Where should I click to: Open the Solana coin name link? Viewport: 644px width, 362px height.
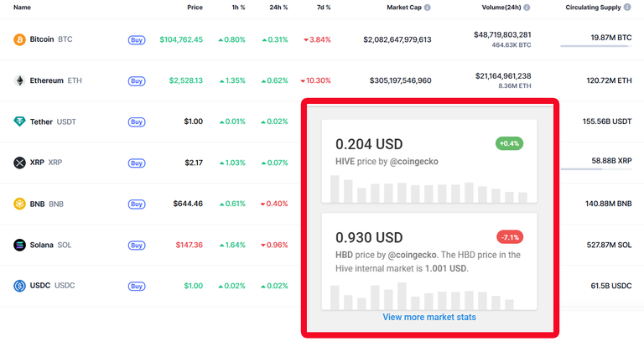click(x=41, y=245)
